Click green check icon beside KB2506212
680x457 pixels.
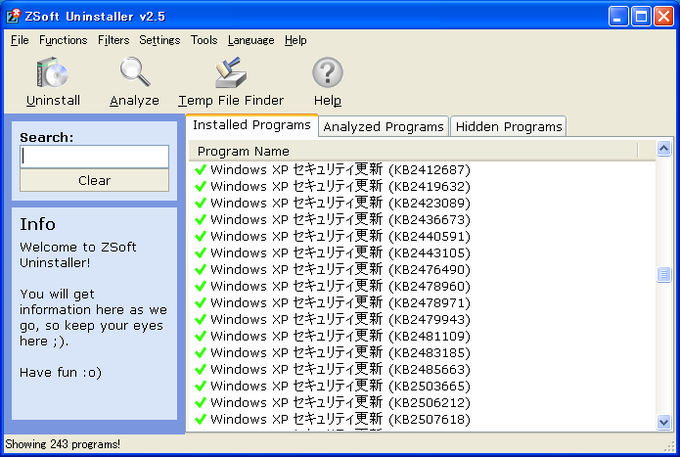pyautogui.click(x=200, y=403)
